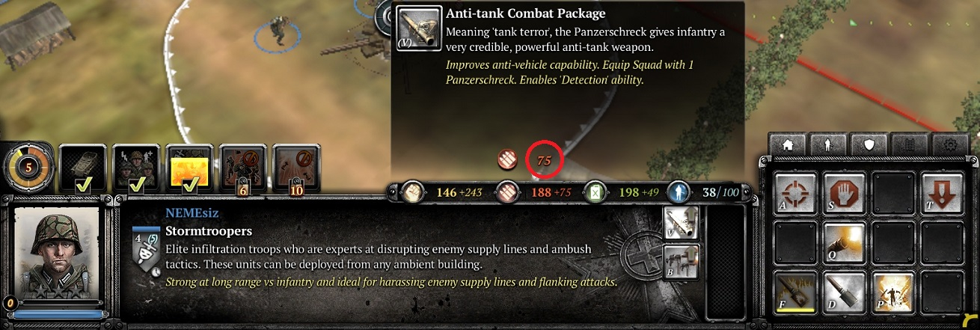This screenshot has height=330, width=980.
Task: Switch to the infantry figure tab
Action: [x=829, y=145]
